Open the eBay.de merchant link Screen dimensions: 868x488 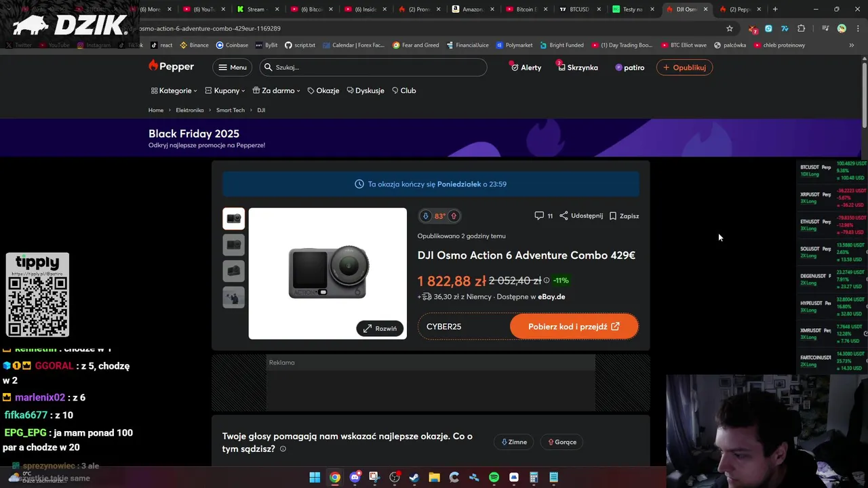pyautogui.click(x=551, y=297)
